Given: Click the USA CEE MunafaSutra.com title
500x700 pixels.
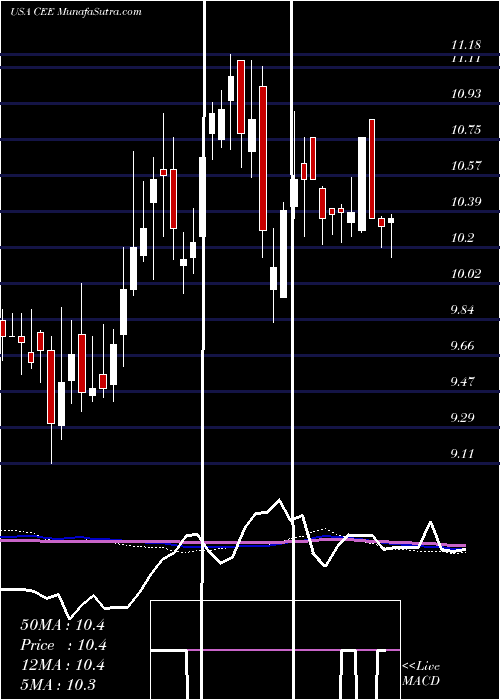Looking at the screenshot, I should 75,12.
